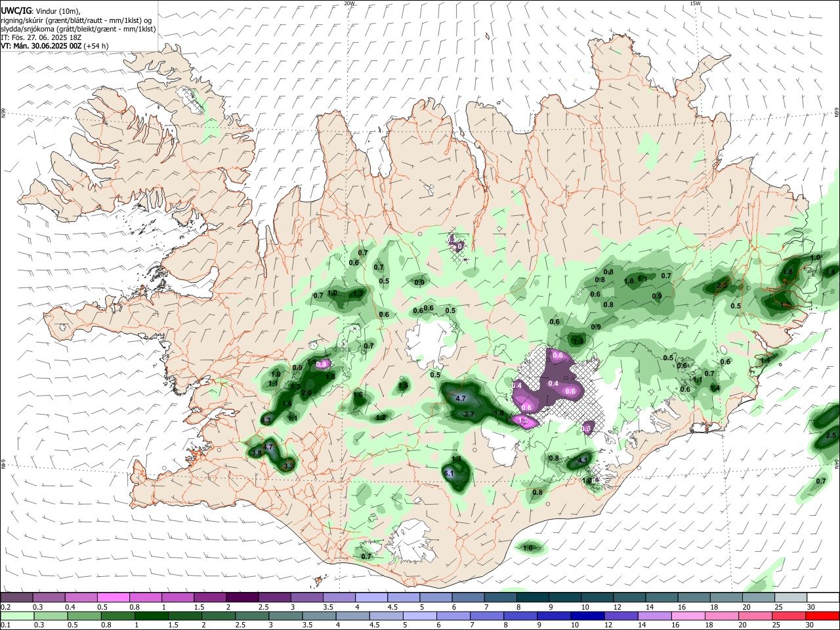Select snow scale swatch between 8 and 9
840x630 pixels.
point(532,597)
